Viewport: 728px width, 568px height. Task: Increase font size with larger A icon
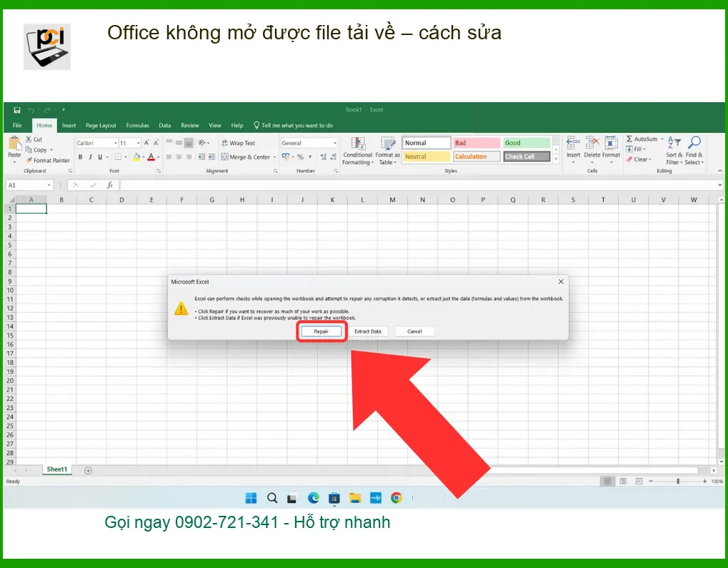point(146,143)
